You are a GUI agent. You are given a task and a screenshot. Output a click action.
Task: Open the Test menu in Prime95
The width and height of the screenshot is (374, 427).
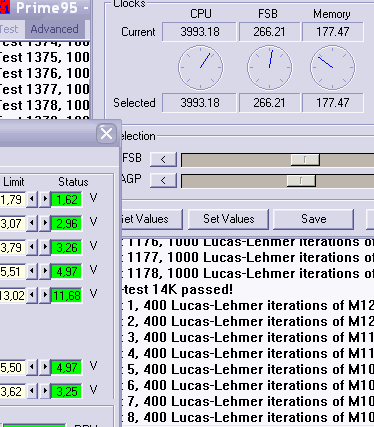point(9,29)
